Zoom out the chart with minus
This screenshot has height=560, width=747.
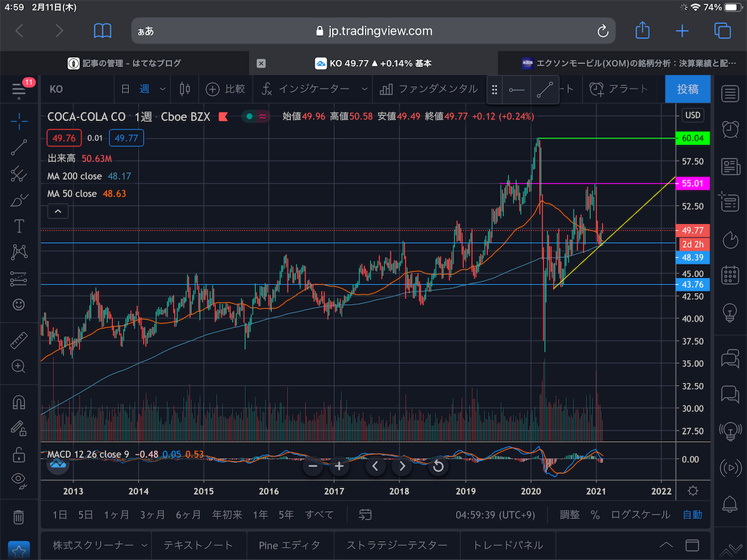coord(312,466)
